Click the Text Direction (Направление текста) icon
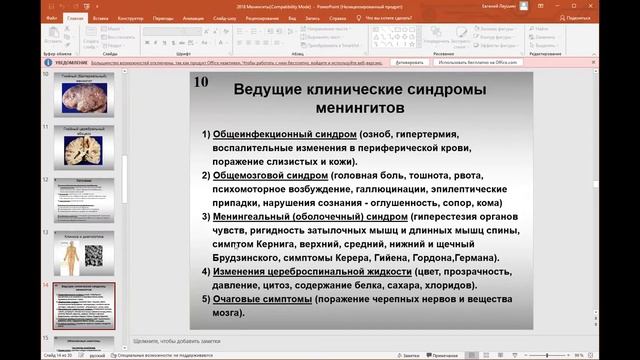 pos(303,29)
